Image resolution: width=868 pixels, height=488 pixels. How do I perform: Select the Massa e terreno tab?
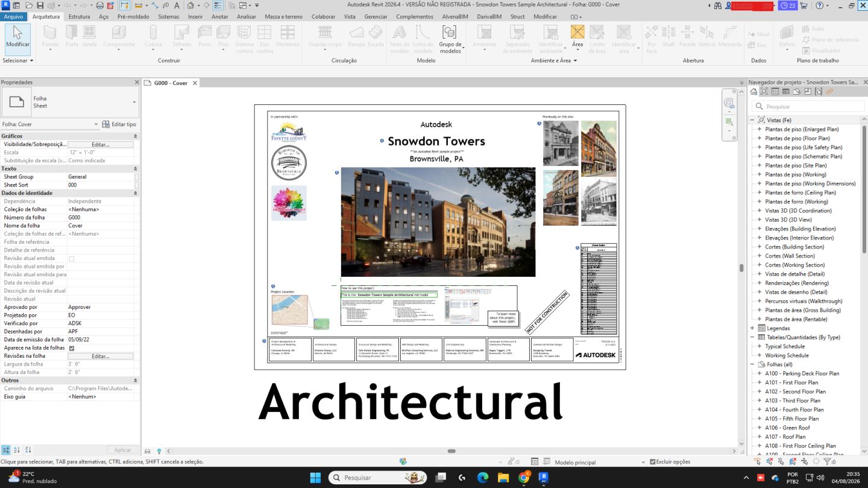pyautogui.click(x=283, y=17)
